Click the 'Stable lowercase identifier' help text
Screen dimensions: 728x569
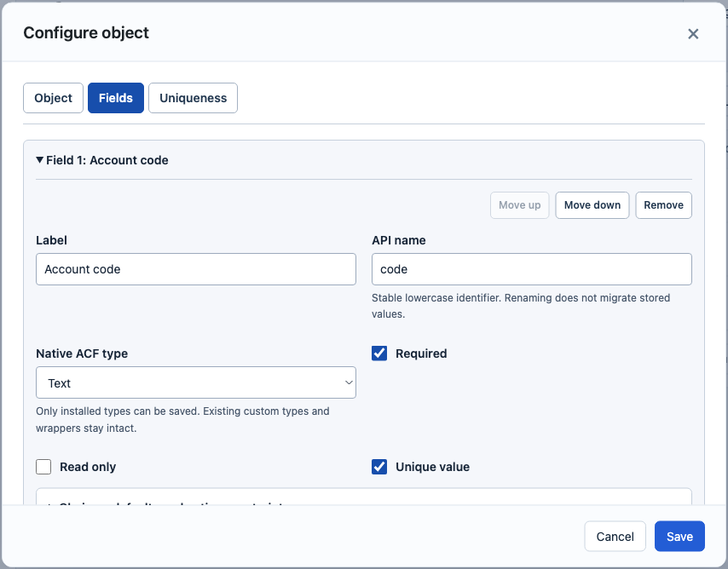(521, 306)
